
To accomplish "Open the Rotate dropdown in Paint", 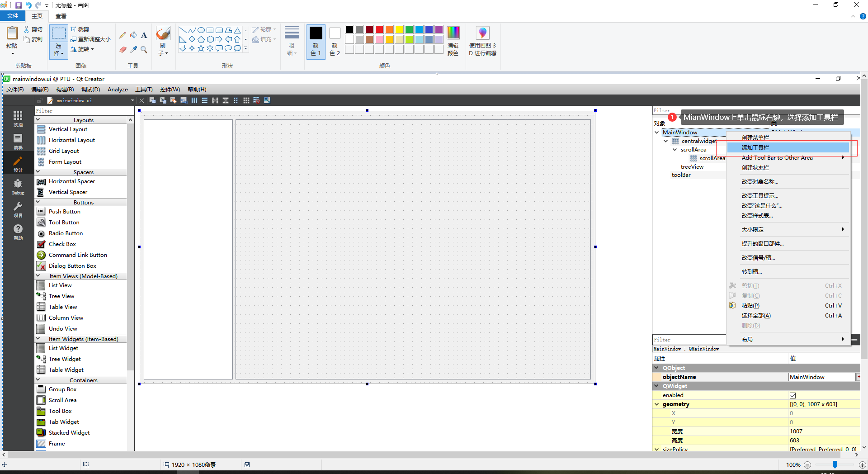I will (82, 49).
